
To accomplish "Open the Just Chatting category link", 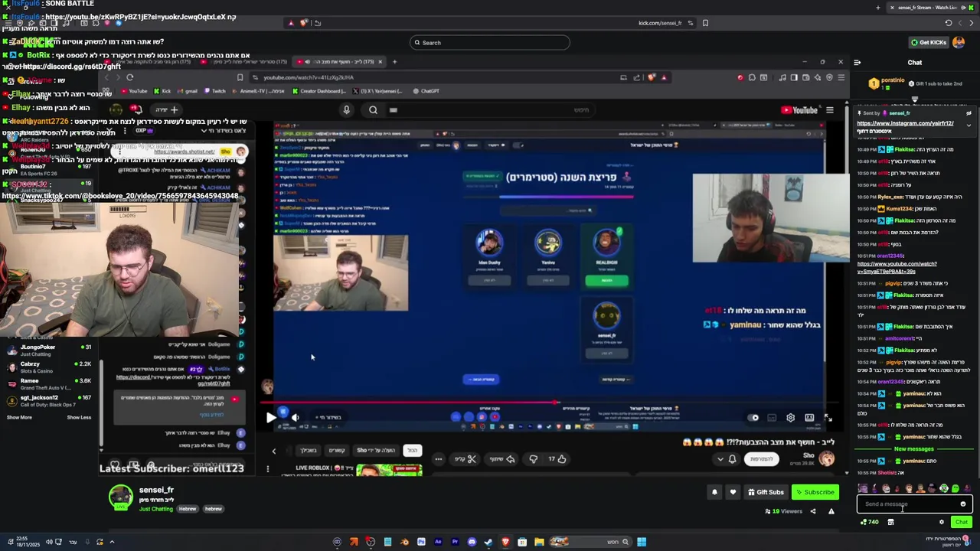I will point(156,509).
